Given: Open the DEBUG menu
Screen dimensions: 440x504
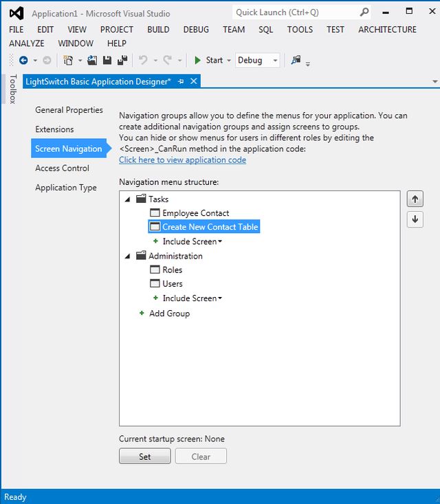Looking at the screenshot, I should tap(196, 30).
